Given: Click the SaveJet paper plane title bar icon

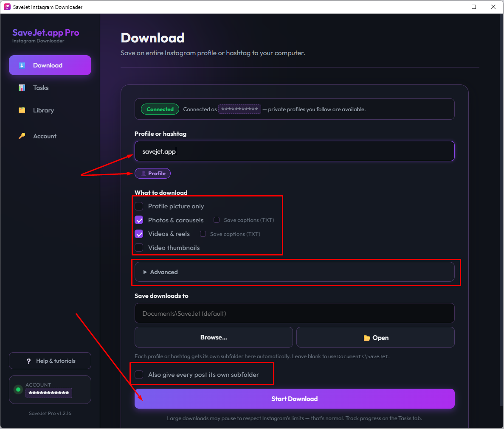Looking at the screenshot, I should click(7, 7).
